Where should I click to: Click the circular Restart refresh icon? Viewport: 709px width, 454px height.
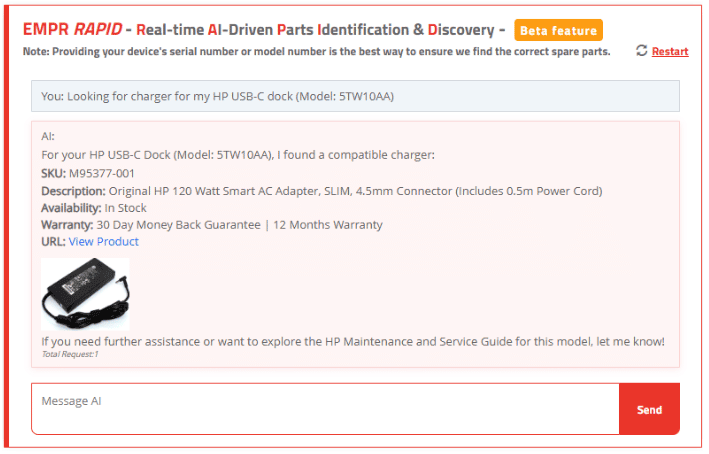642,51
